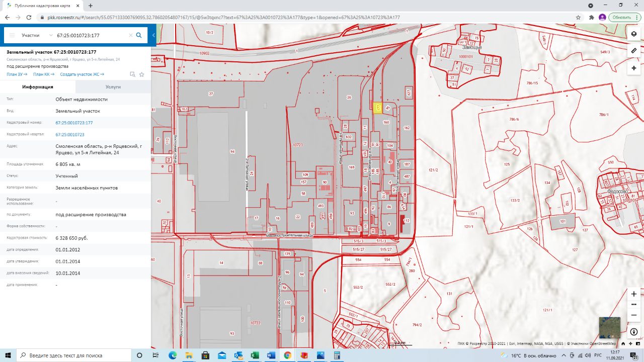Click highlighted yellow parcel 177 on map

(x=378, y=107)
